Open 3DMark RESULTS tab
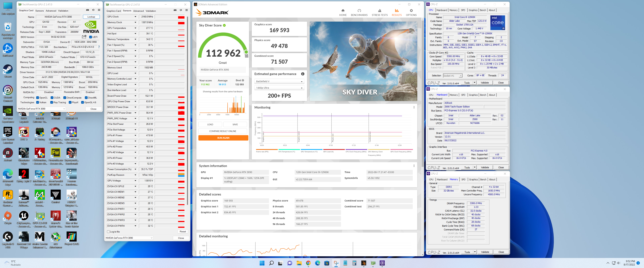 point(396,13)
